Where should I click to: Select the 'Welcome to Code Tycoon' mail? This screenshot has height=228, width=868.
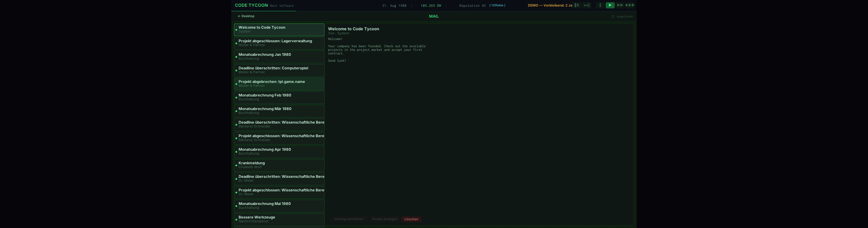[279, 30]
